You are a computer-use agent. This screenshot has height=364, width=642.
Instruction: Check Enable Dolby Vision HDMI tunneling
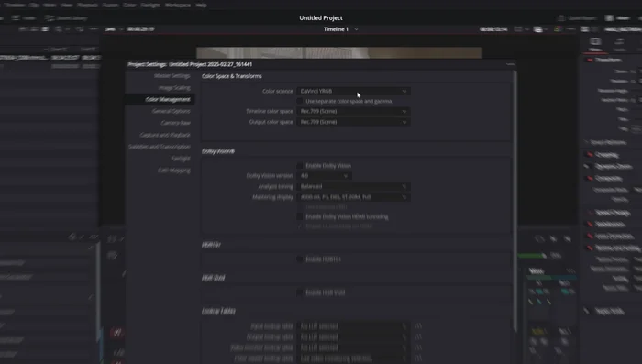point(300,216)
